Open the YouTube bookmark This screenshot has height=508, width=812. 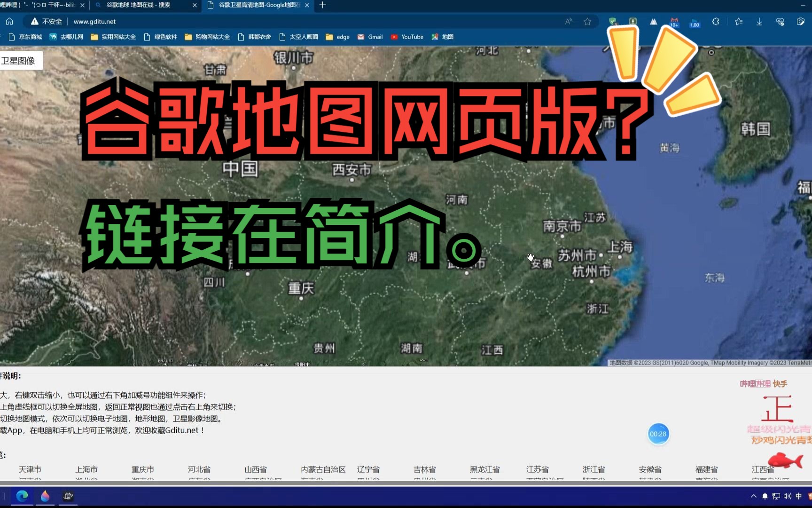[x=407, y=37]
